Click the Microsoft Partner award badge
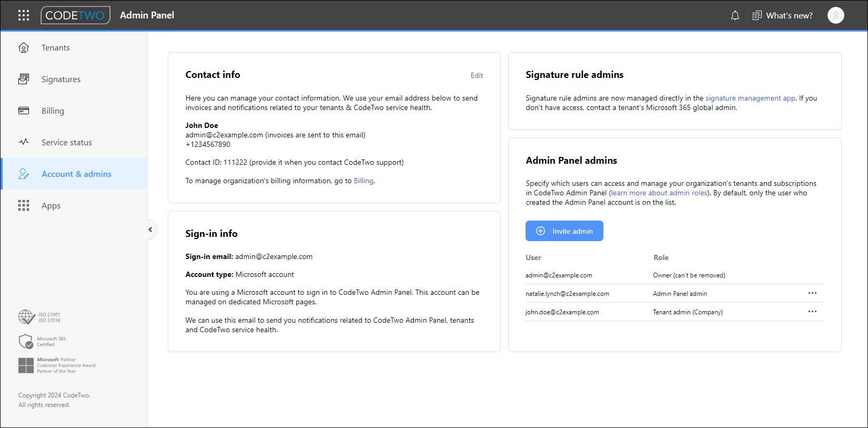This screenshot has width=868, height=428. (x=57, y=365)
